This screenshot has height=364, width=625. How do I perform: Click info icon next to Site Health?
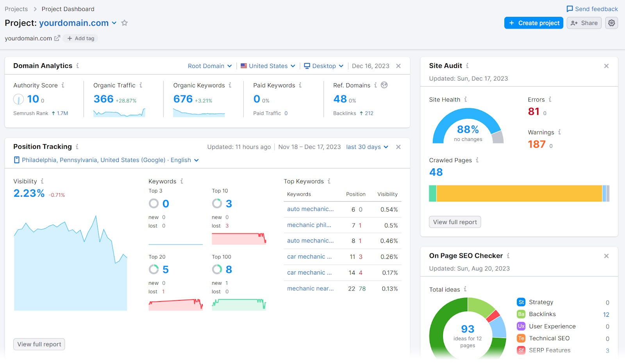[466, 100]
